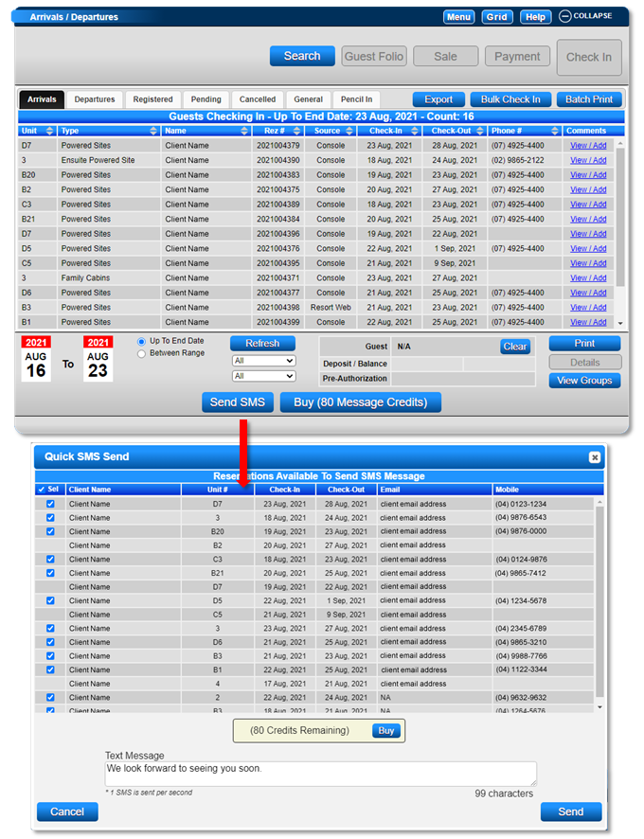Uncheck the D7 reservation row checkbox

[x=50, y=504]
